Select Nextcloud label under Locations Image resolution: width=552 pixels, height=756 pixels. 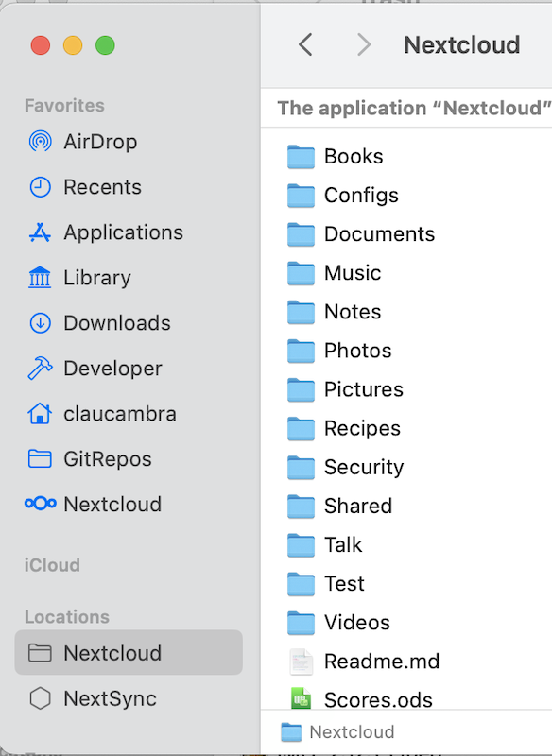(112, 653)
